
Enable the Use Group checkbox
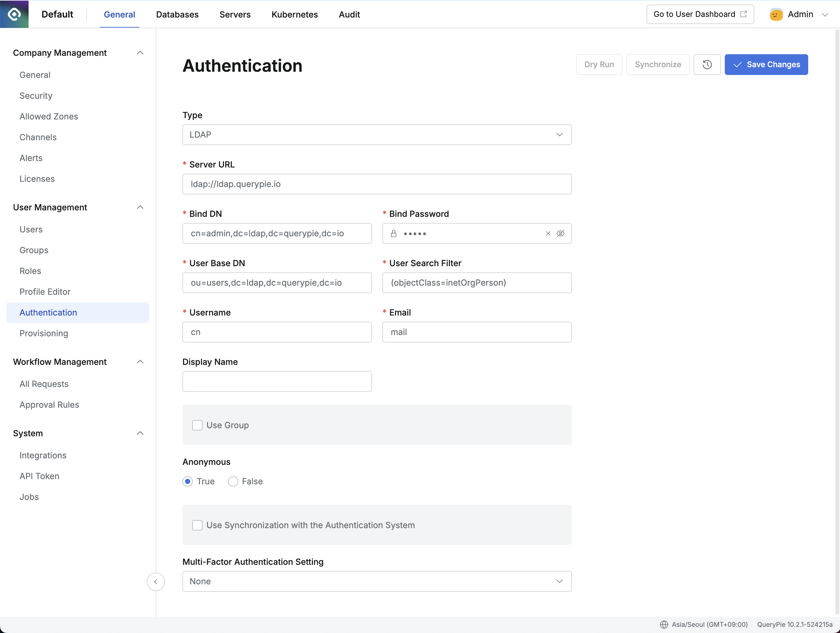click(197, 425)
